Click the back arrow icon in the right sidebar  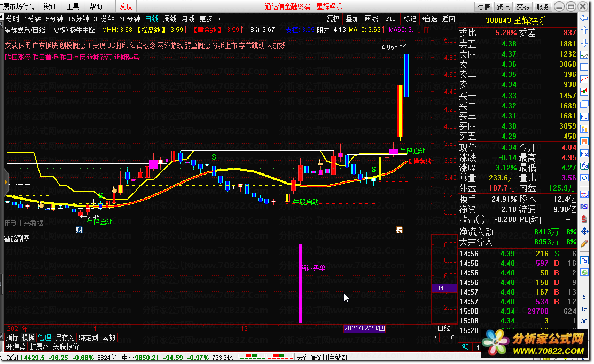(584, 19)
